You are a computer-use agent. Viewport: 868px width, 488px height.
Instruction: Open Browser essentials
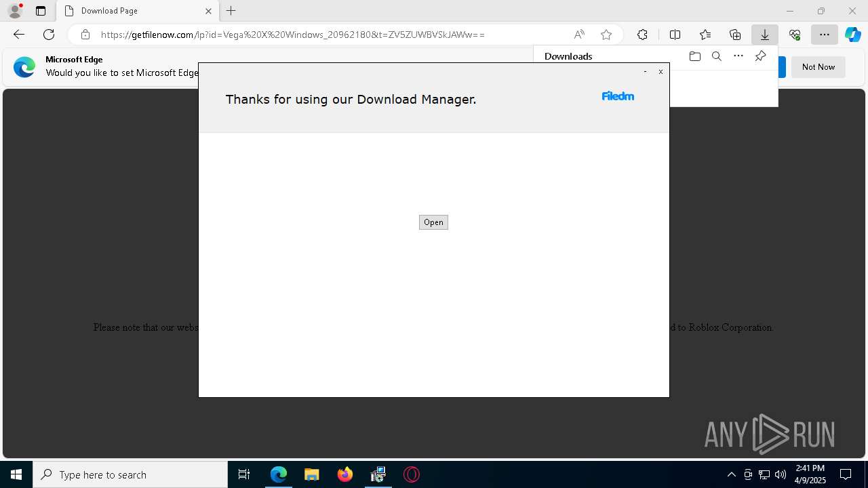pos(795,35)
